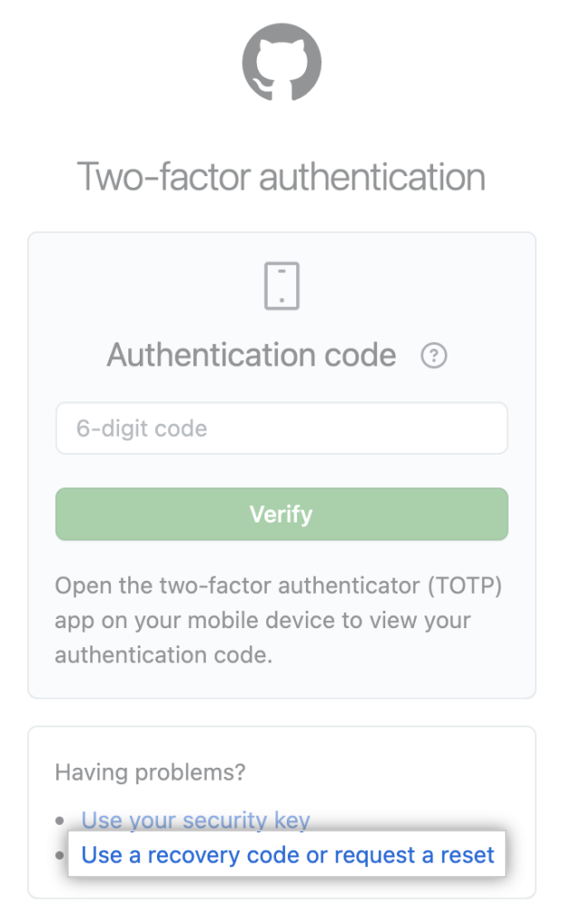Click the "Verify" label text
This screenshot has width=563, height=924.
(281, 514)
